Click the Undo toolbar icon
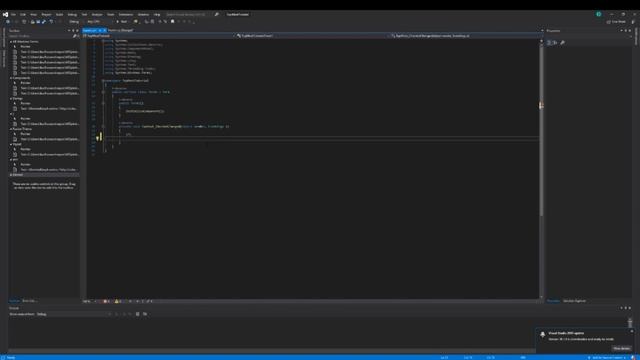 pyautogui.click(x=51, y=22)
